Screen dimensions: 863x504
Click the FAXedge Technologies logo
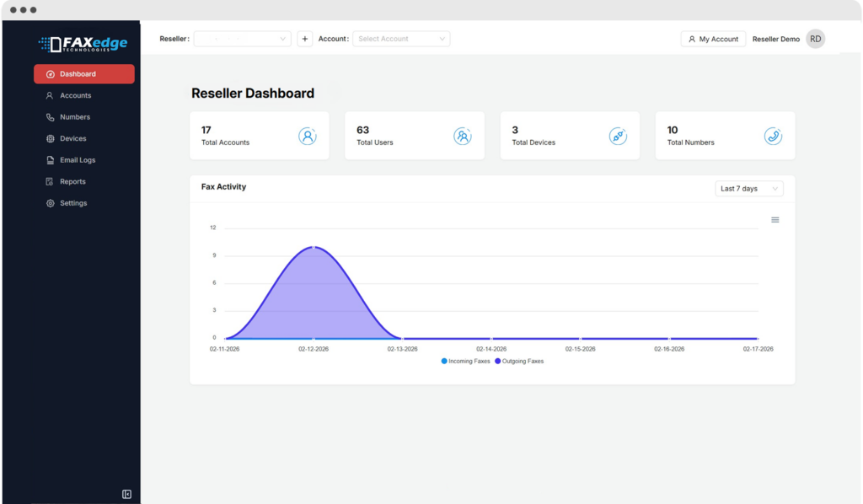tap(83, 44)
